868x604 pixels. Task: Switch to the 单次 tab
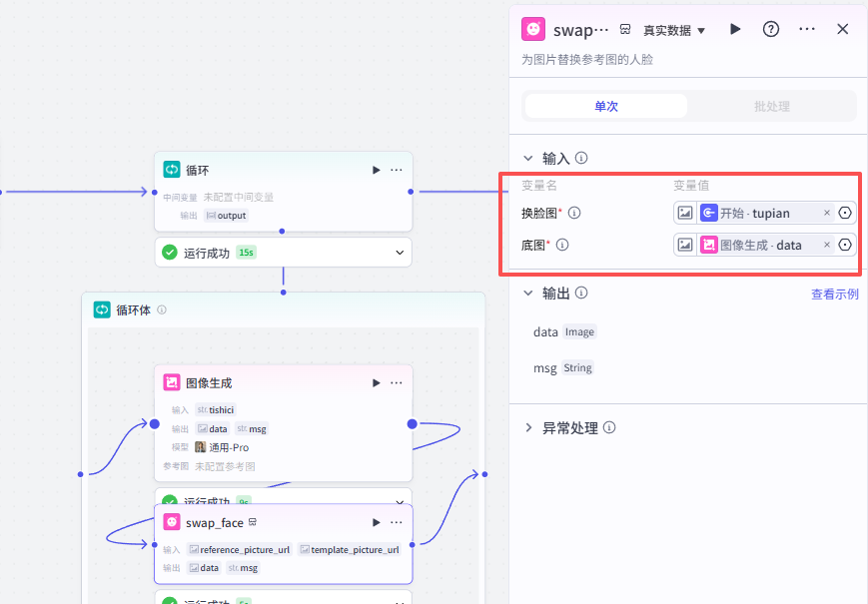click(x=604, y=106)
